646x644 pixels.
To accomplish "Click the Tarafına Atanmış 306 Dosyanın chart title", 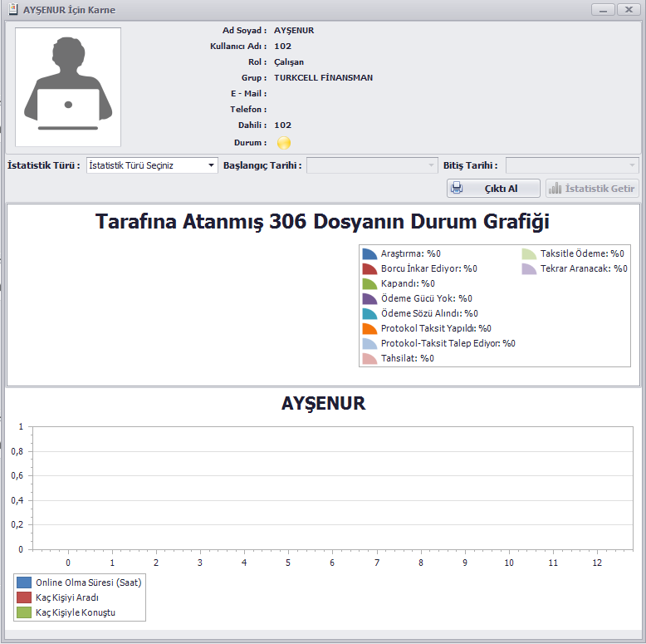I will [322, 221].
